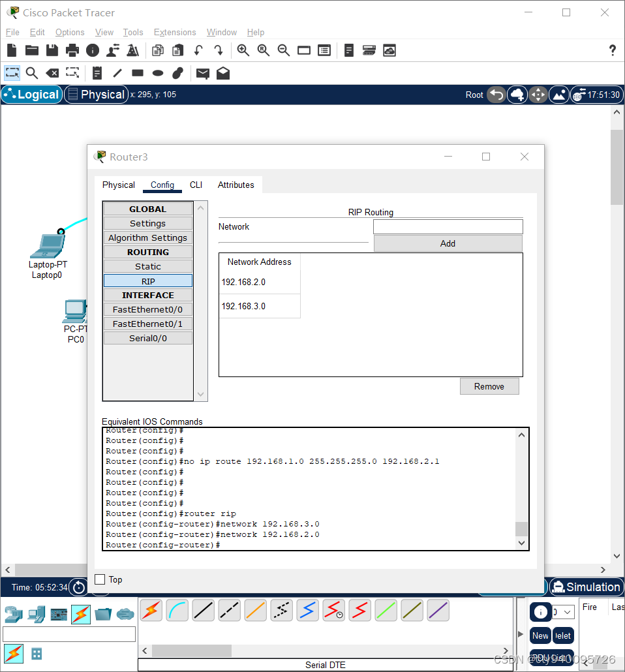
Task: Click the RIP Network input field
Action: 448,226
